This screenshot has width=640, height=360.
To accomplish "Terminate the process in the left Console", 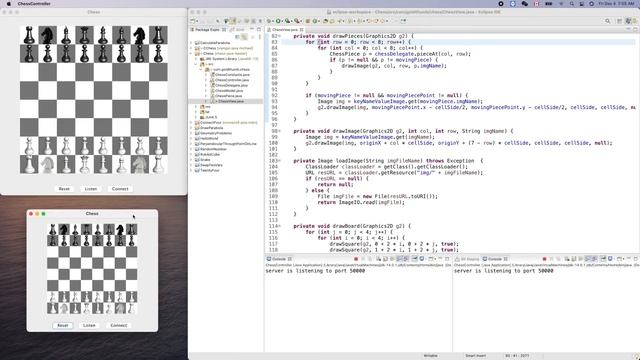I will tap(356, 259).
